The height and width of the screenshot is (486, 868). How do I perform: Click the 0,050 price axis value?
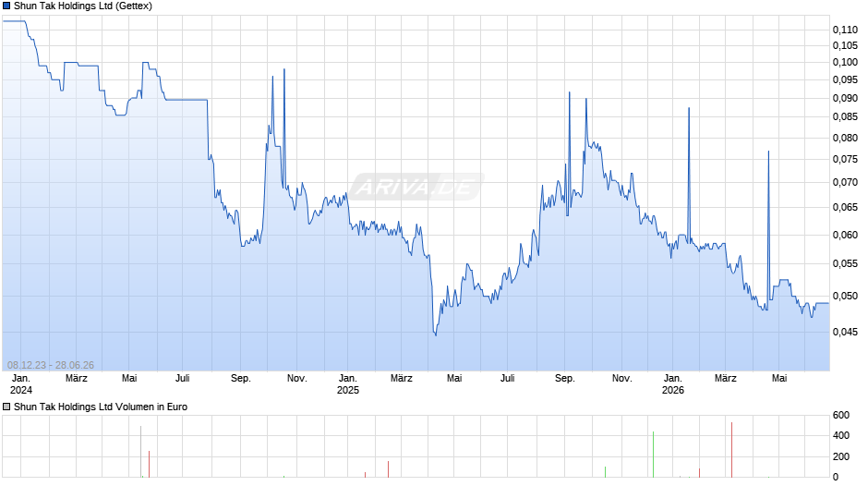pos(845,296)
